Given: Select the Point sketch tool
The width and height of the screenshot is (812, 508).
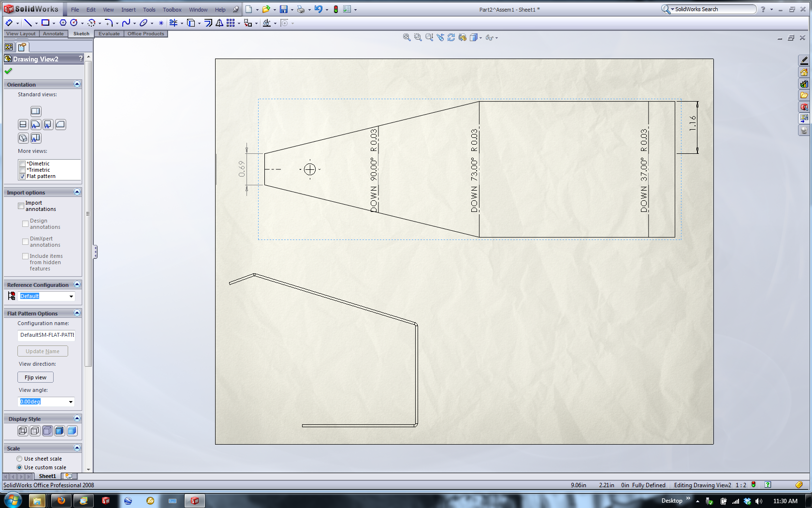Looking at the screenshot, I should coord(161,23).
